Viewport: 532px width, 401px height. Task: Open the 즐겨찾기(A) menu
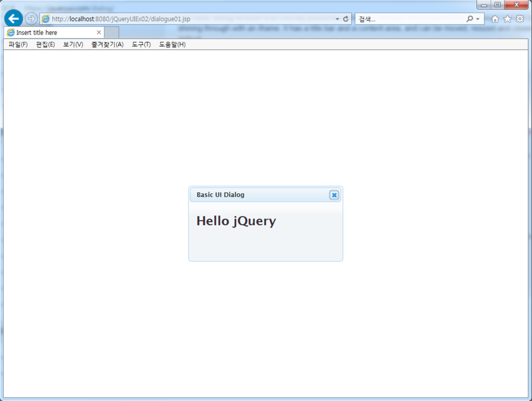[107, 45]
